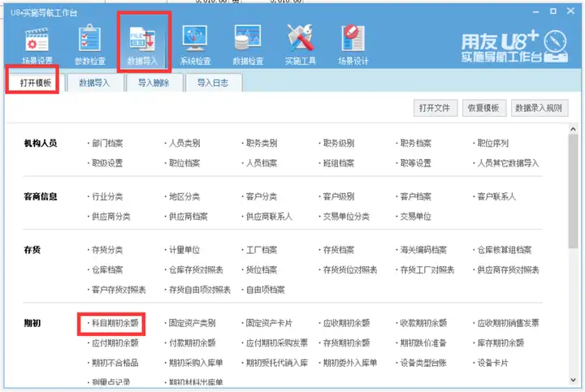Screen dimensions: 585x392
Task: Open 设备类型台账 template
Action: pos(423,363)
